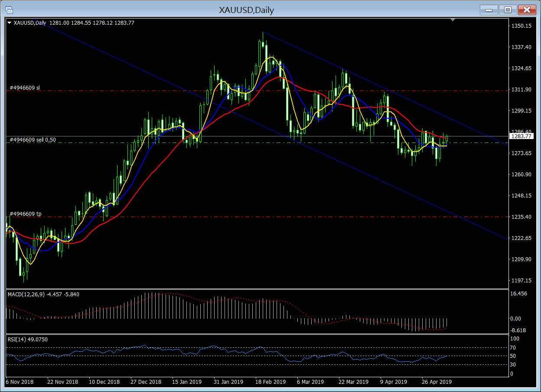This screenshot has width=541, height=392.
Task: Click the 1260.90 price scale value
Action: (x=521, y=175)
